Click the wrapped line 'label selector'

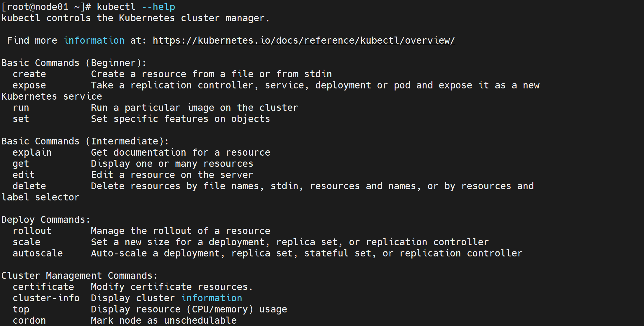click(40, 197)
